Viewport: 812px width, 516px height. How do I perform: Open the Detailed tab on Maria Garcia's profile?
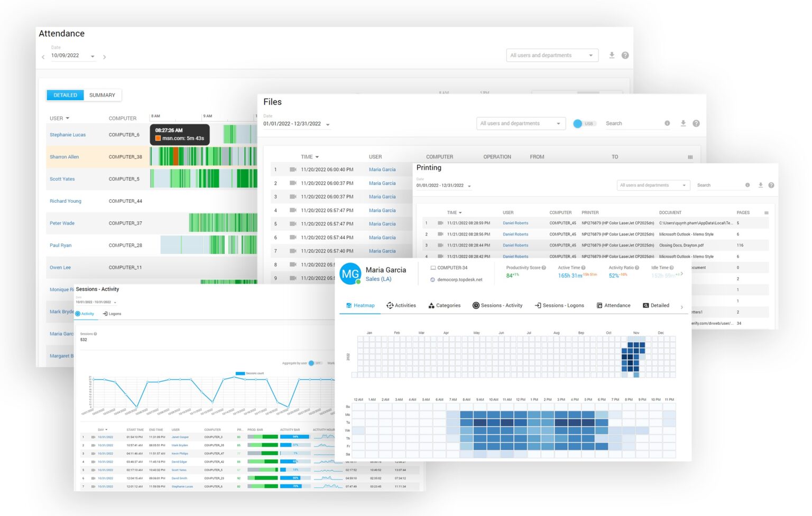point(645,305)
